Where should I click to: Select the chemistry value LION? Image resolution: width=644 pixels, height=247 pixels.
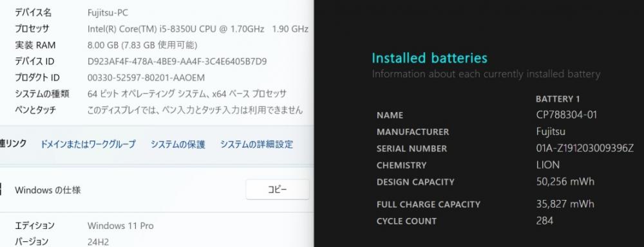click(x=548, y=165)
